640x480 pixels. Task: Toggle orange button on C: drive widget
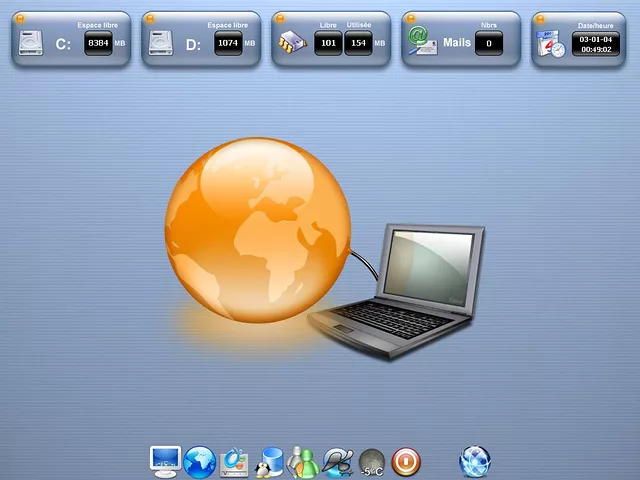tap(19, 18)
